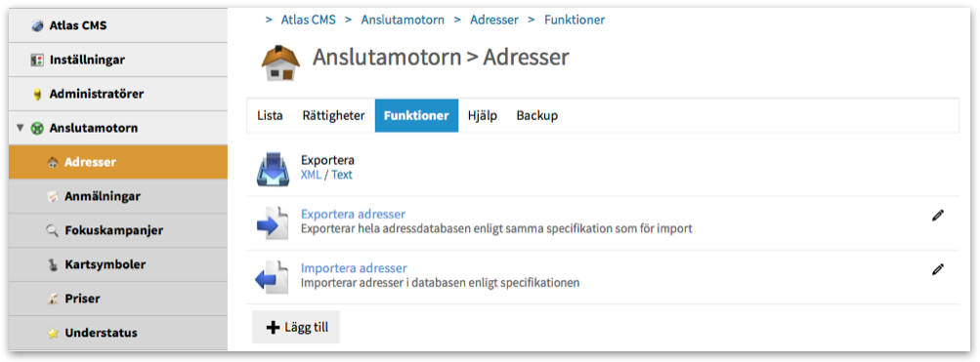Click the star icon next to Understatus
The width and height of the screenshot is (980, 362).
tap(53, 334)
